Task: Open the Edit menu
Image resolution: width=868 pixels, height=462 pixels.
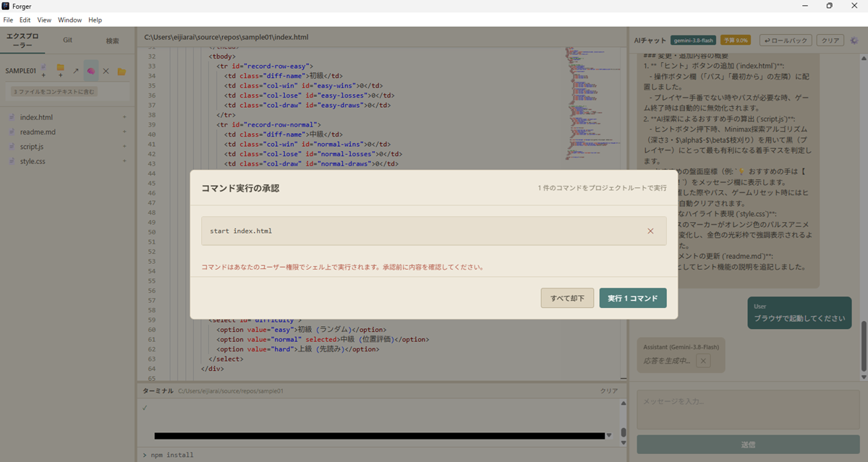Action: (25, 20)
